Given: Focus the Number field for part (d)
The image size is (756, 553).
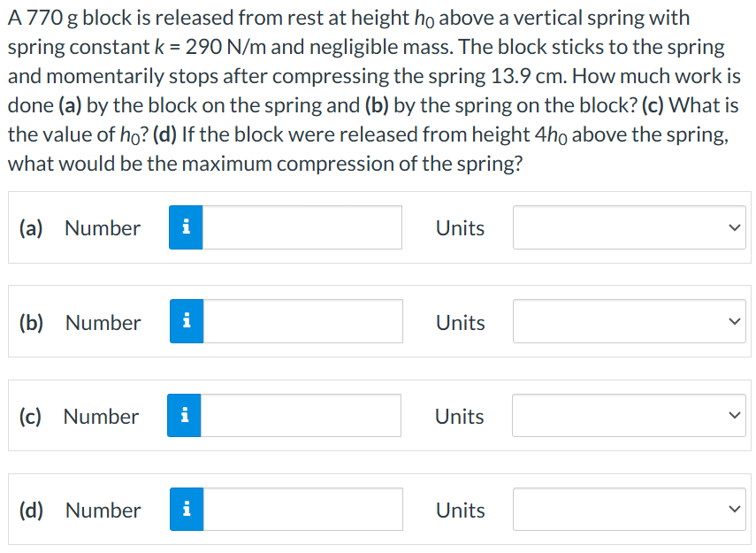Looking at the screenshot, I should click(301, 509).
